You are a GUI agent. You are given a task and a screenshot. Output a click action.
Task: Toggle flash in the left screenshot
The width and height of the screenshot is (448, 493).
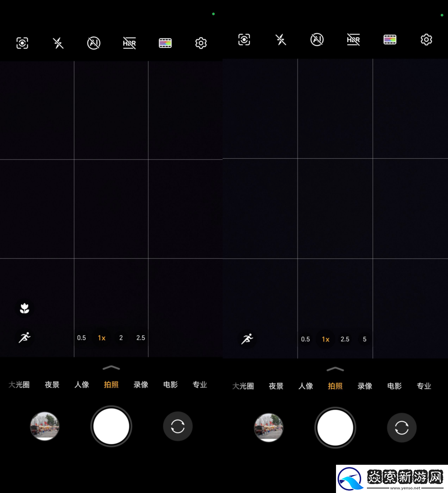58,43
